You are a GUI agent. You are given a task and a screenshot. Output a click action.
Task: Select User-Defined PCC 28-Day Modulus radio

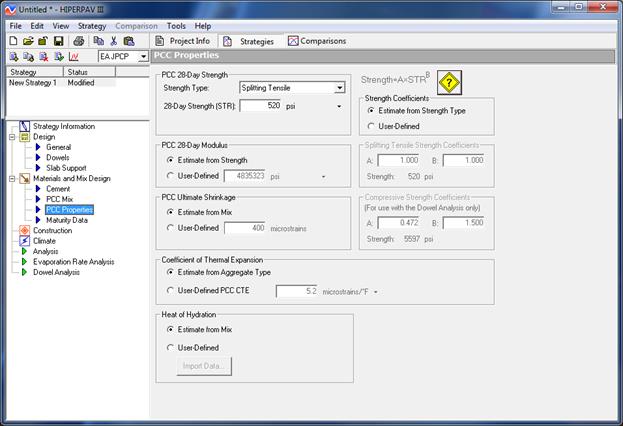click(170, 176)
